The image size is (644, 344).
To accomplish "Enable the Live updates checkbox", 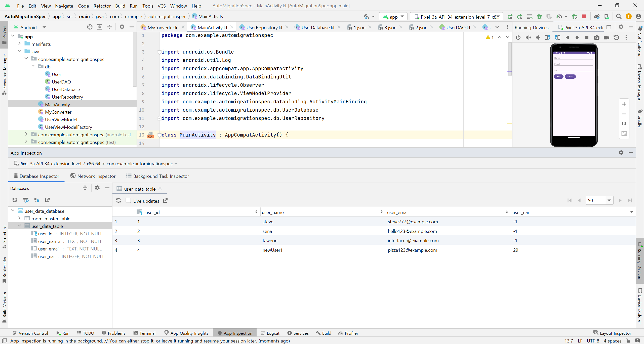I will [128, 200].
